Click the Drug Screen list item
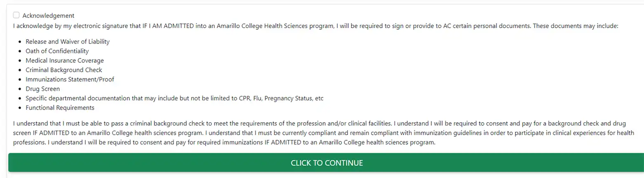644x178 pixels. click(42, 89)
